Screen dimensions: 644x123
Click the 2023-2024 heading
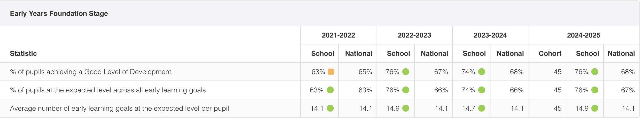click(490, 35)
